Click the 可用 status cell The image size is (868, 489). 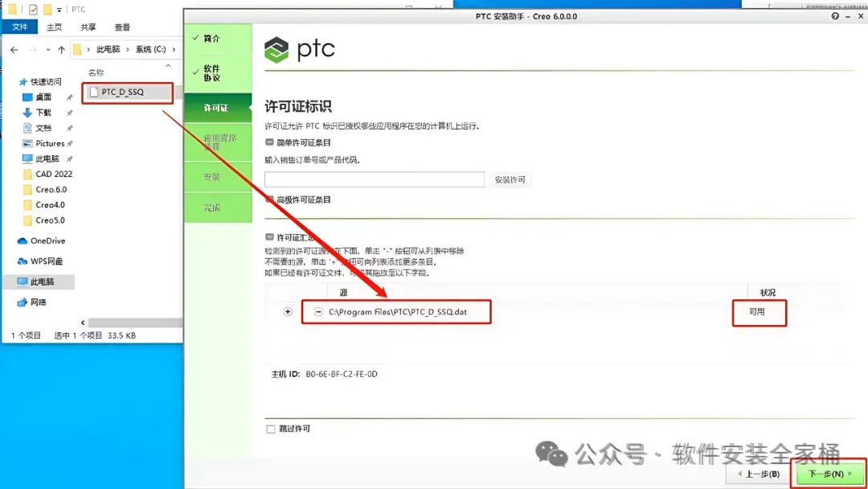click(x=757, y=312)
